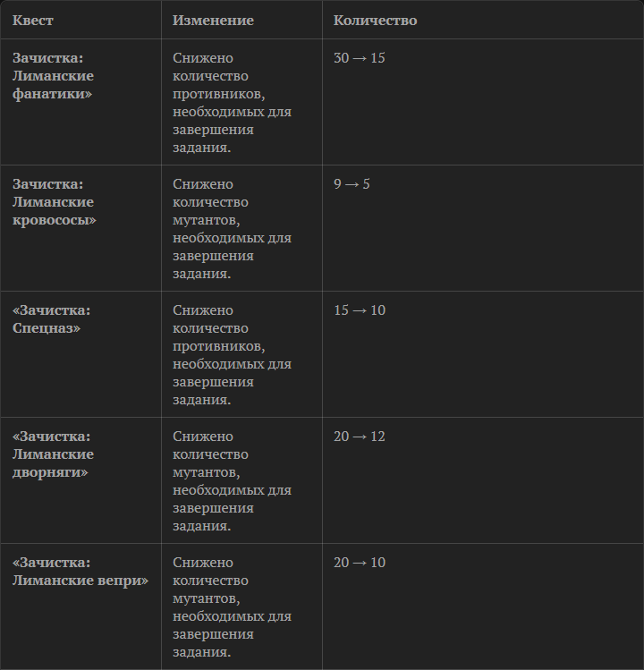This screenshot has width=644, height=670.
Task: Click change description for Лиманские дворняги row
Action: 232,480
